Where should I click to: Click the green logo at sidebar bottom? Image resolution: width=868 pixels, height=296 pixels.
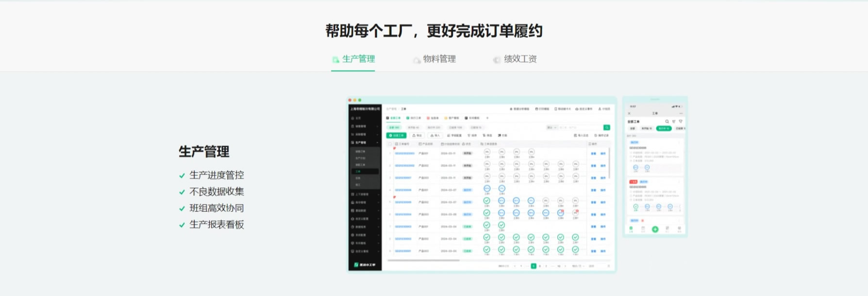coord(356,265)
